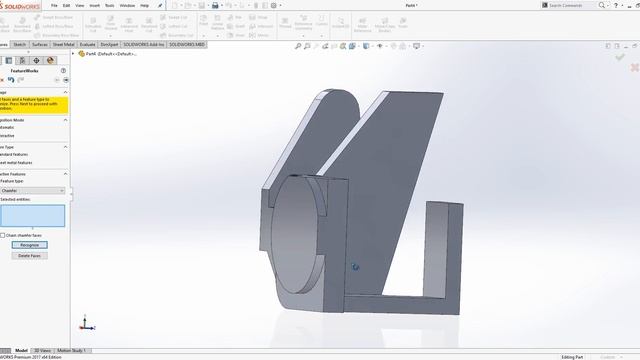Open the help question mark menu
The height and width of the screenshot is (360, 640).
pos(616,5)
